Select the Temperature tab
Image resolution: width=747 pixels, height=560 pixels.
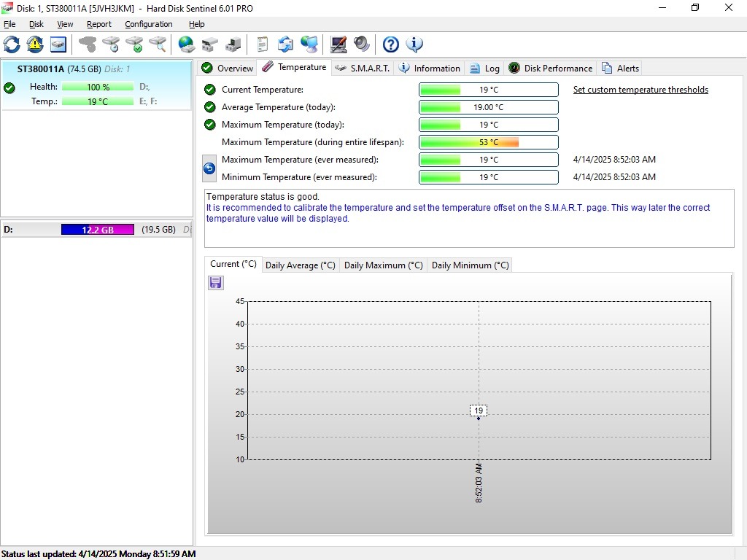tap(295, 67)
